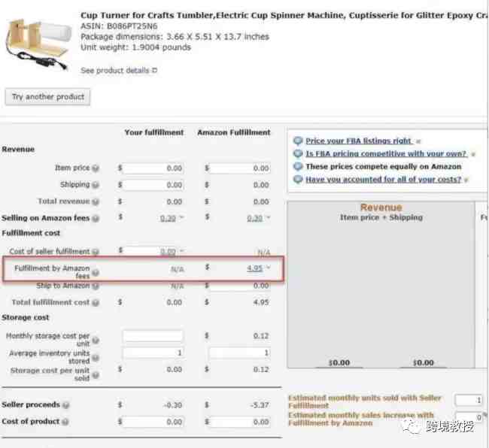Click the Total fulfillment cost help icon
The height and width of the screenshot is (448, 489).
96,302
